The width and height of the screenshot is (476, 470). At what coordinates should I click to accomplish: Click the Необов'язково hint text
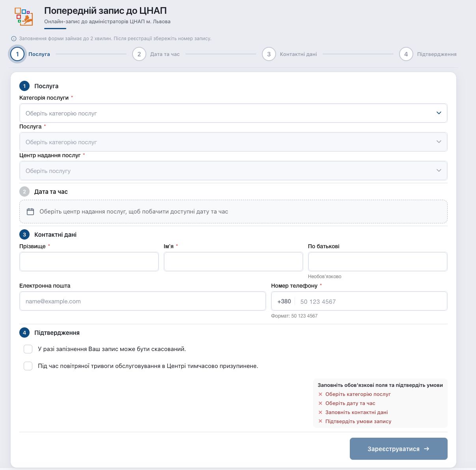coord(325,277)
